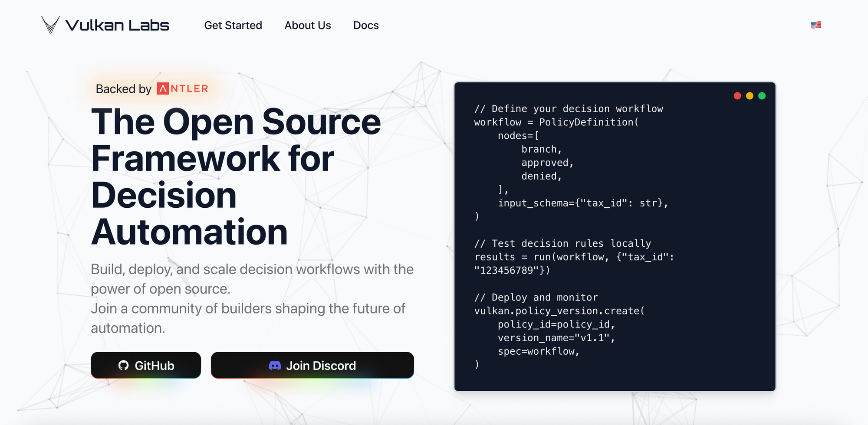Open the US flag language selector
868x425 pixels.
pyautogui.click(x=816, y=25)
